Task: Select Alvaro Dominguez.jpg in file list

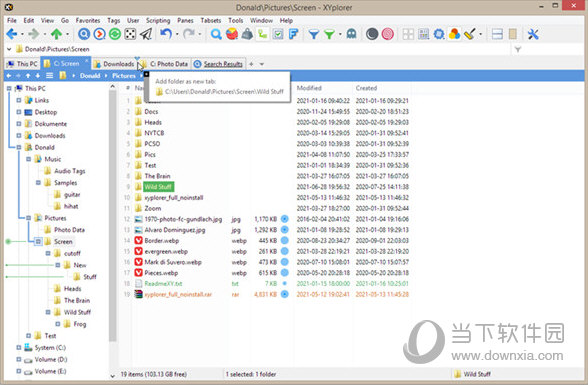Action: [x=175, y=230]
